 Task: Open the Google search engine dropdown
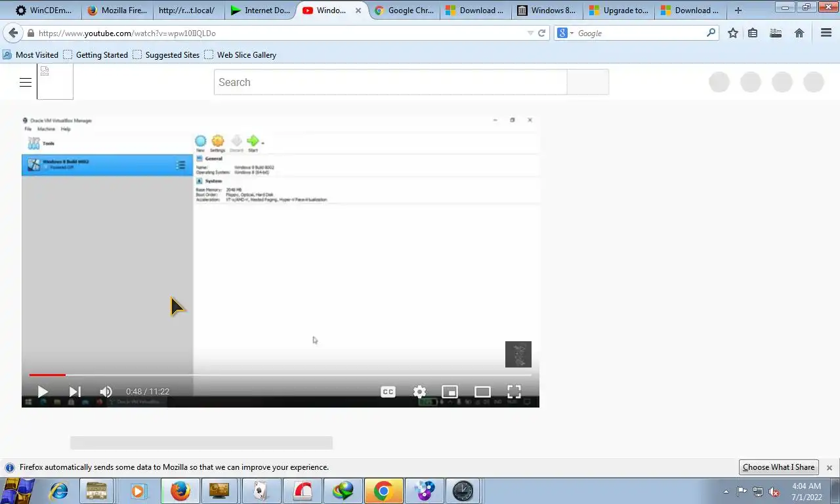(x=564, y=33)
